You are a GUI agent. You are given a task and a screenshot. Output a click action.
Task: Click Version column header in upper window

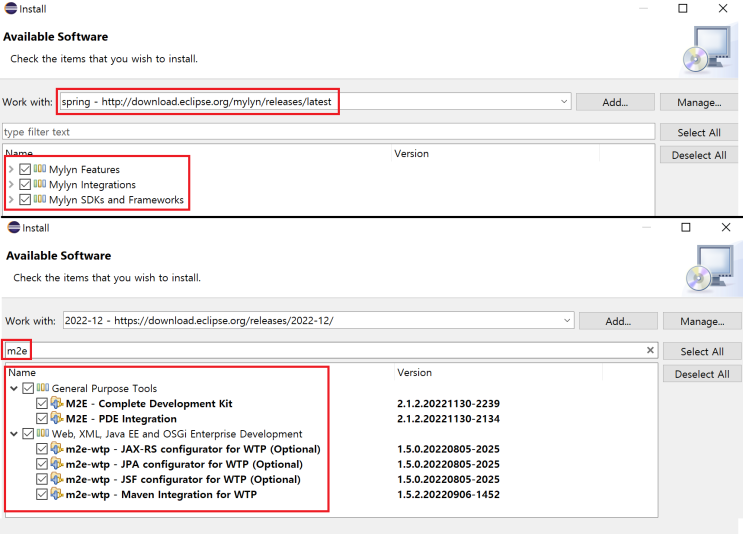point(411,154)
